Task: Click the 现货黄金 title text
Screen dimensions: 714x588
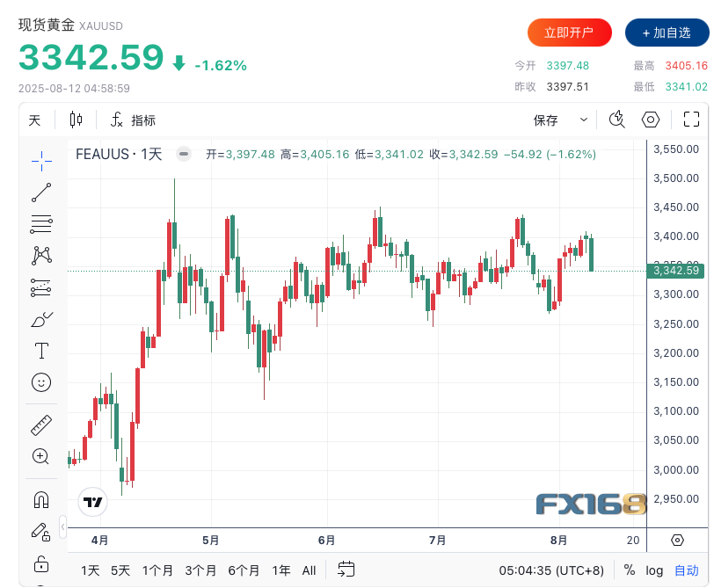Action: (47, 25)
